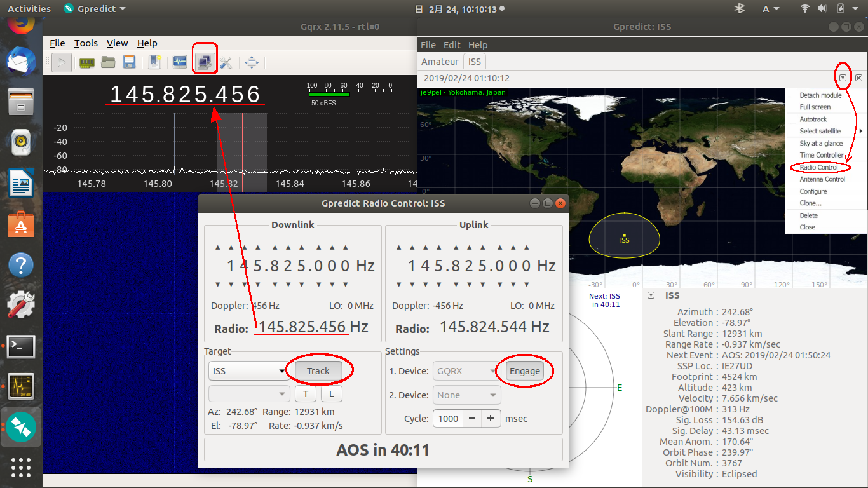Viewport: 868px width, 488px height.
Task: Choose Delete in module menu
Action: (808, 215)
